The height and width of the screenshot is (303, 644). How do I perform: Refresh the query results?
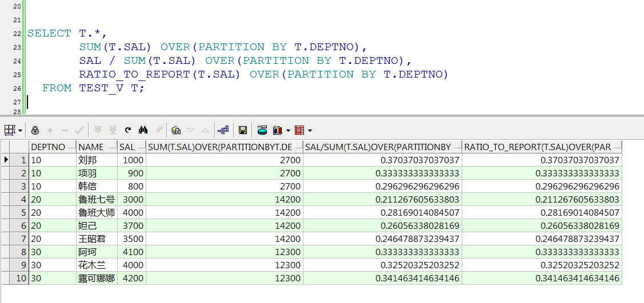coord(128,130)
